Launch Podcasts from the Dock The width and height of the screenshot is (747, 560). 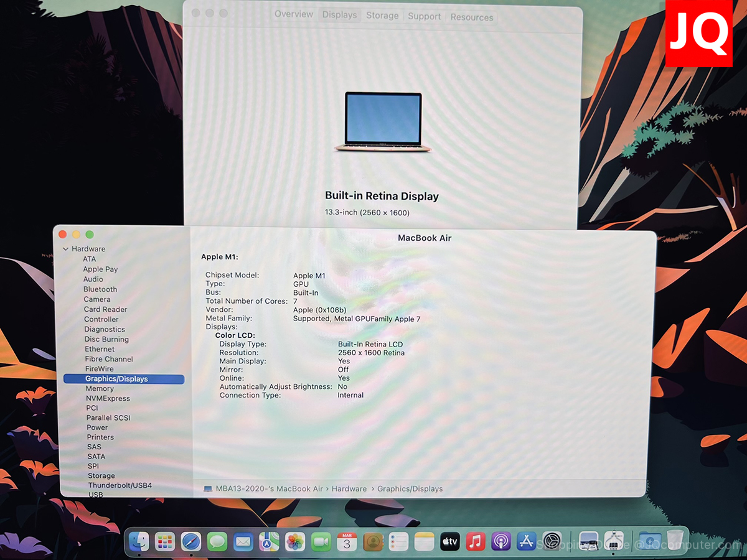pos(501,542)
